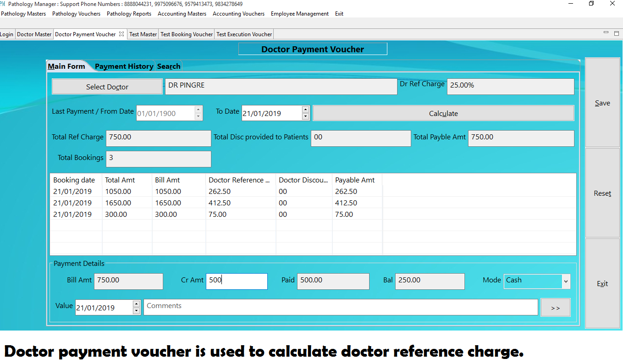Increase the Last Payment From Date value

click(x=198, y=110)
